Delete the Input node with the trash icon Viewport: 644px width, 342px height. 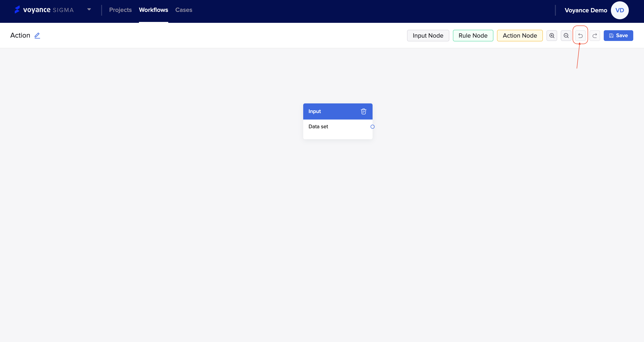[363, 111]
